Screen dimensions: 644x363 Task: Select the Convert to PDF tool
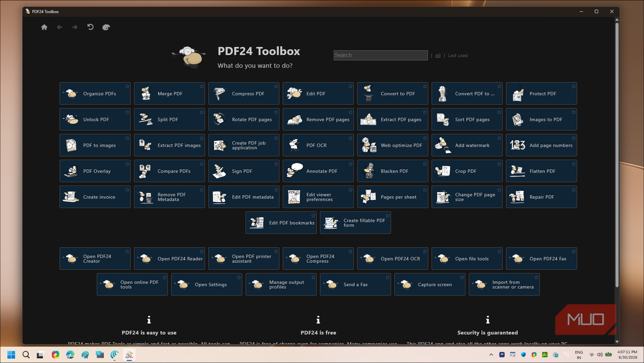pos(392,93)
